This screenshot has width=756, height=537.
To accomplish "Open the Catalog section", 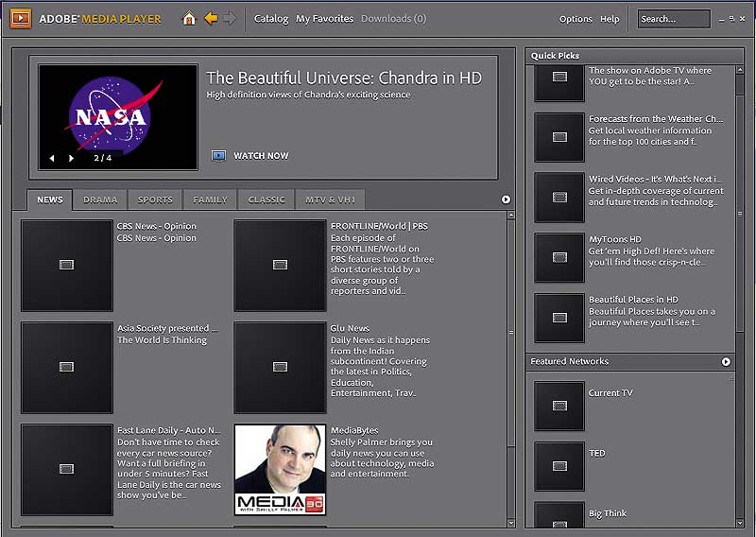I will (271, 19).
